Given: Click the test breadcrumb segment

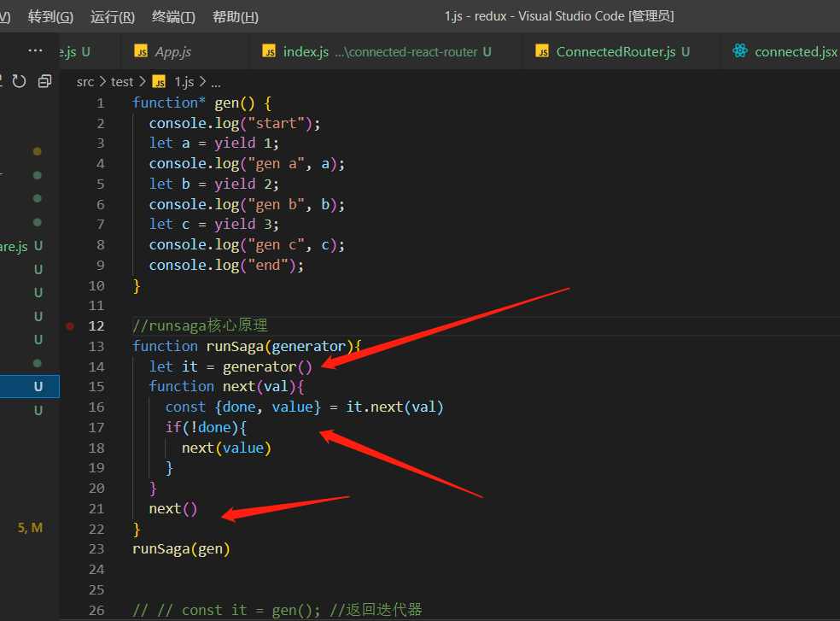Looking at the screenshot, I should click(x=122, y=82).
